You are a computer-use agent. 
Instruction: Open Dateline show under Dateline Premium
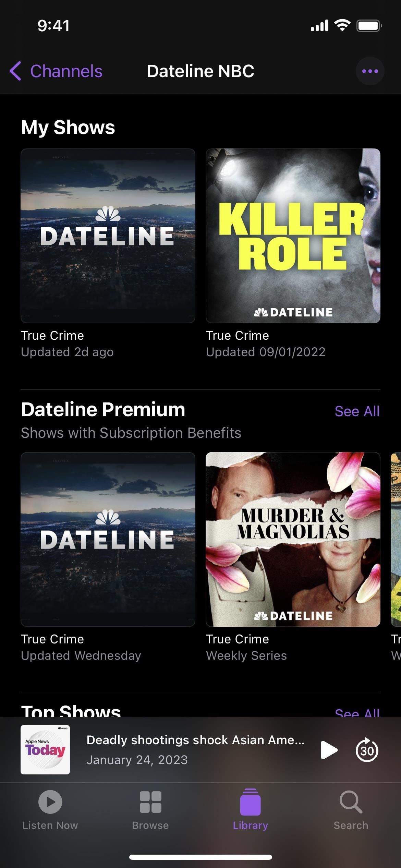pos(108,540)
